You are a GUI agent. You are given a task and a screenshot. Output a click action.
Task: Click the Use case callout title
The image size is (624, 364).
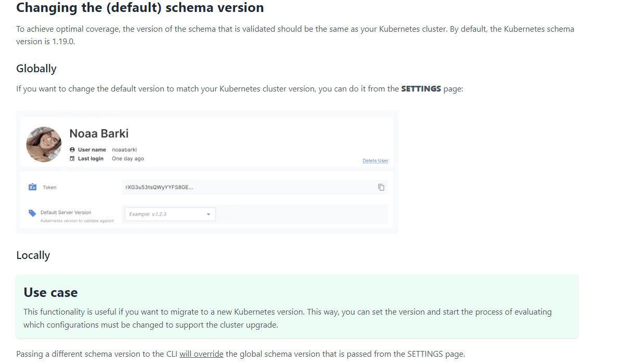(x=50, y=292)
